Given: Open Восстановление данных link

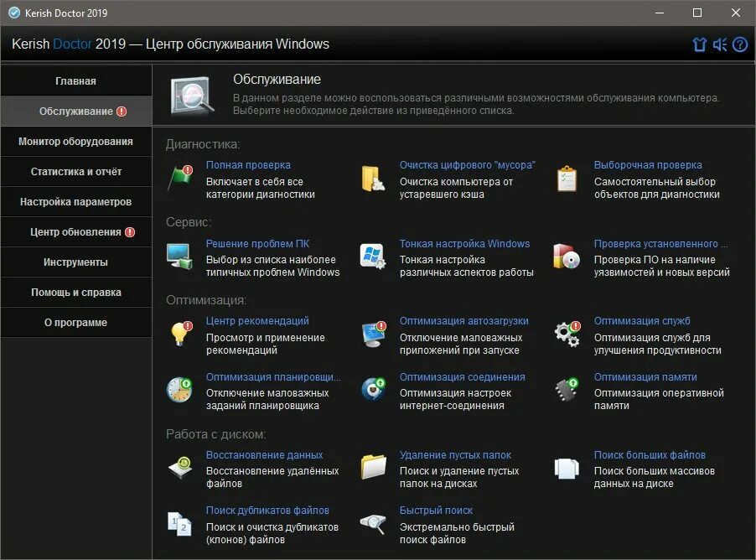Looking at the screenshot, I should pyautogui.click(x=264, y=455).
